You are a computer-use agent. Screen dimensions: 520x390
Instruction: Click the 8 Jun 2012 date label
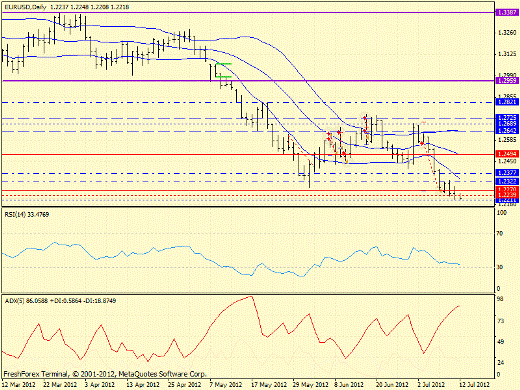tap(349, 385)
